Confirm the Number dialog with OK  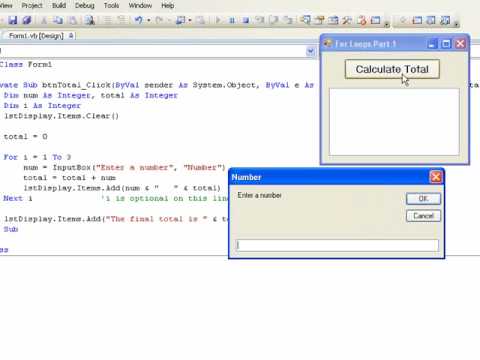click(423, 199)
